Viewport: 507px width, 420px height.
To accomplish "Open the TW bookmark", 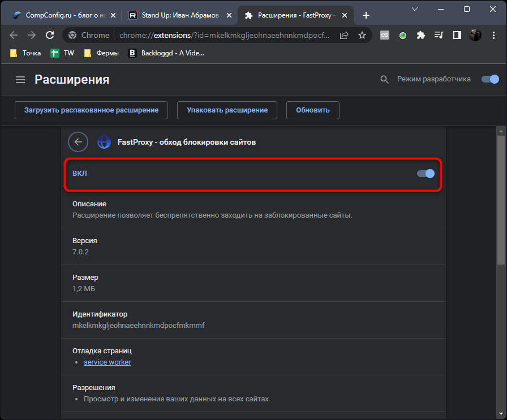I will click(62, 53).
